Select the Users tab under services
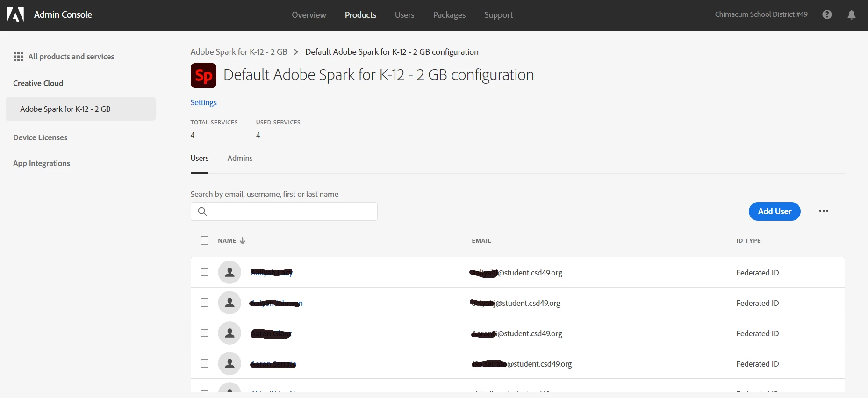This screenshot has width=868, height=398. pyautogui.click(x=200, y=158)
